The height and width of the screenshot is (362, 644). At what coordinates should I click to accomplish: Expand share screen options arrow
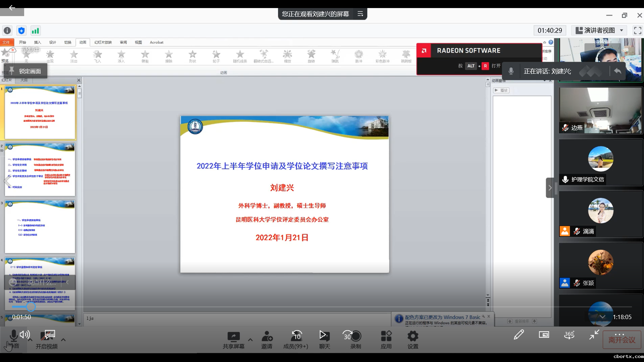click(250, 340)
